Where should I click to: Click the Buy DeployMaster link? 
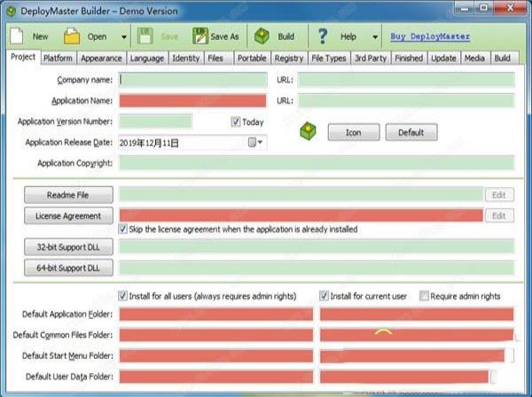[x=430, y=36]
